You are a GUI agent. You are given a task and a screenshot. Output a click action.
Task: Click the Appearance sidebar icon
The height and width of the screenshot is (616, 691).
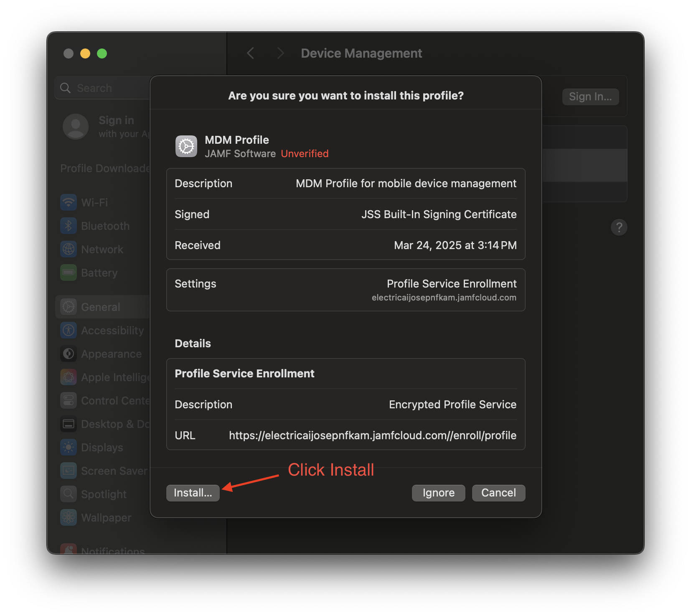coord(69,354)
